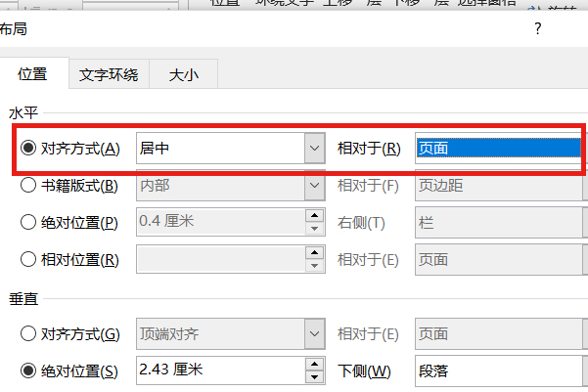Select 书籍版式(B) radio button
The width and height of the screenshot is (588, 392).
[28, 185]
